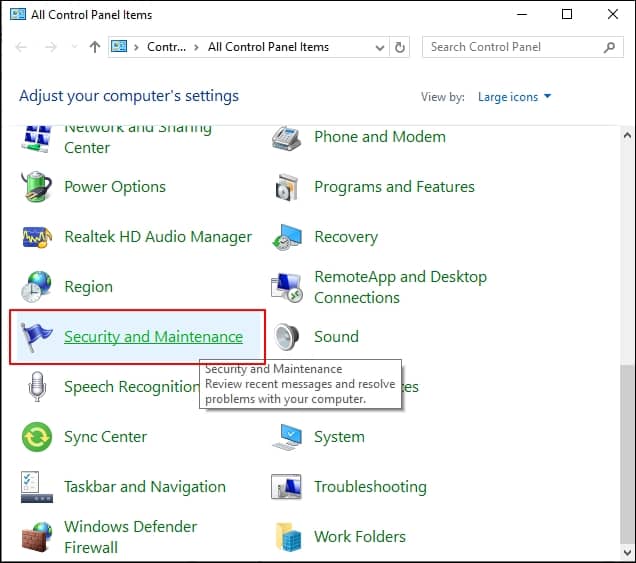Screen dimensions: 636x563
Task: Click the scrollbar up arrow
Action: [627, 135]
